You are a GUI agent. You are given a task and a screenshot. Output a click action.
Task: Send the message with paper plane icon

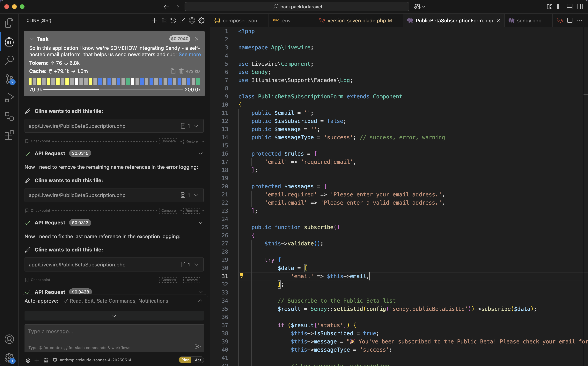[198, 347]
